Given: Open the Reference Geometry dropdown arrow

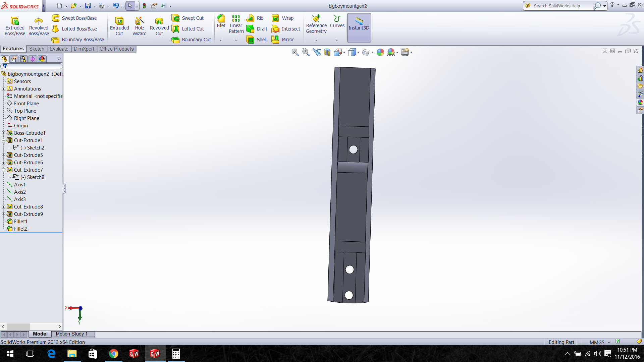Looking at the screenshot, I should point(316,40).
